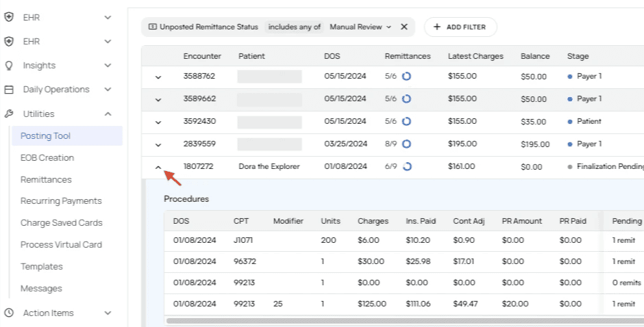Click the lightbulb icon beside Insights

pyautogui.click(x=9, y=66)
